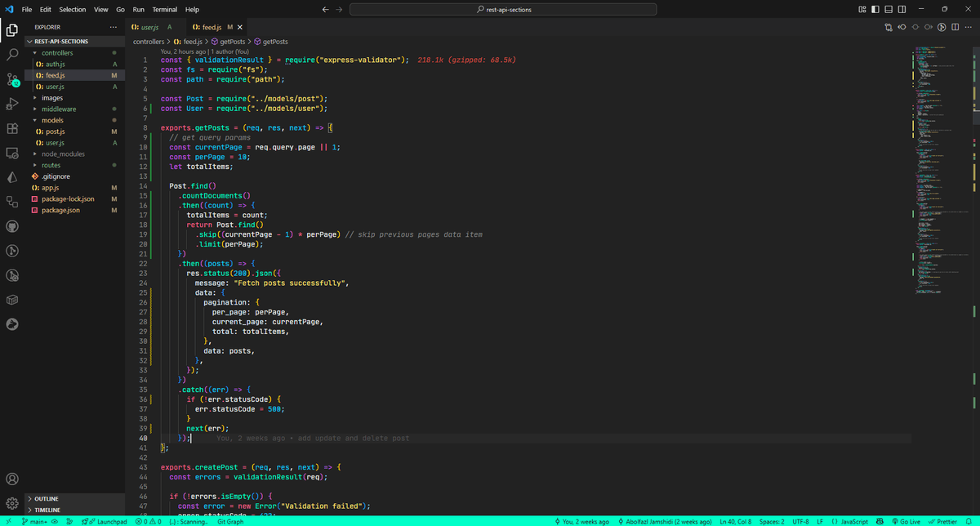Open the Terminal menu
The image size is (980, 526).
click(164, 9)
